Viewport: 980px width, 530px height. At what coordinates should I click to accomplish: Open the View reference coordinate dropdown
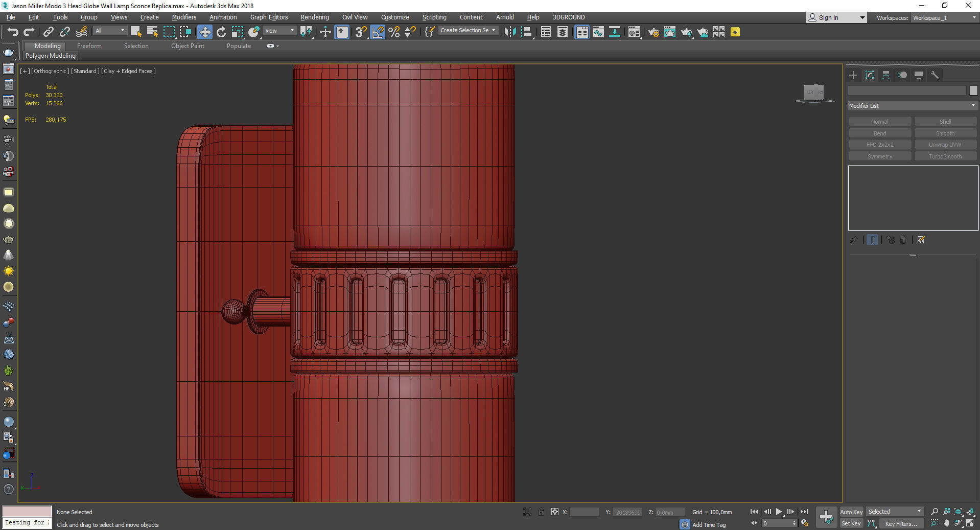[279, 31]
